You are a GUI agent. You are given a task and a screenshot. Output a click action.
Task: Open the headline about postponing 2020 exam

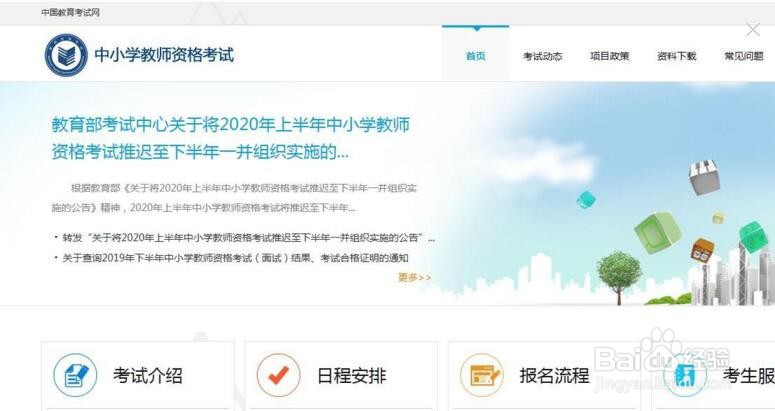click(x=230, y=138)
